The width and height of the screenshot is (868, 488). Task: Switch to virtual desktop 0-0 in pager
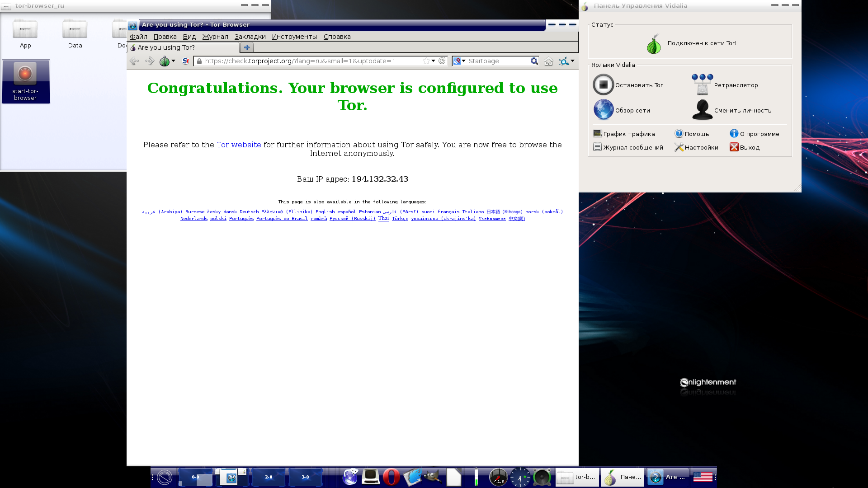tap(196, 477)
